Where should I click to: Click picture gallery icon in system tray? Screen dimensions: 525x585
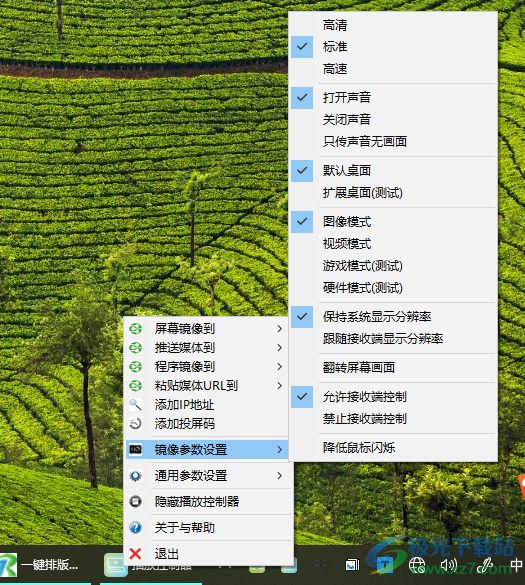click(x=352, y=565)
